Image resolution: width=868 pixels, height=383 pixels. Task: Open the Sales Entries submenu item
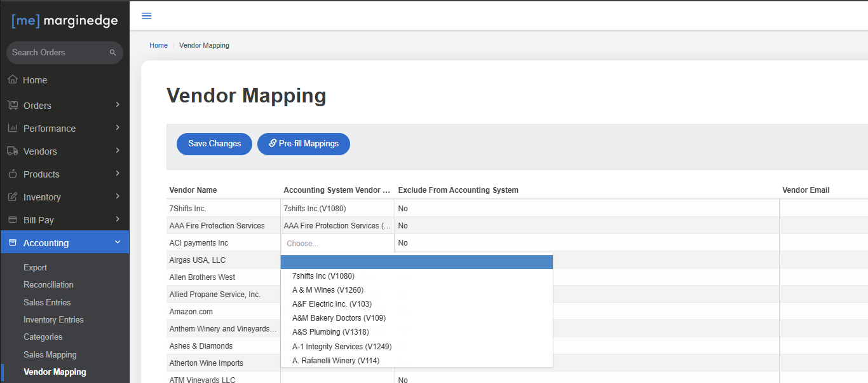[x=47, y=303]
